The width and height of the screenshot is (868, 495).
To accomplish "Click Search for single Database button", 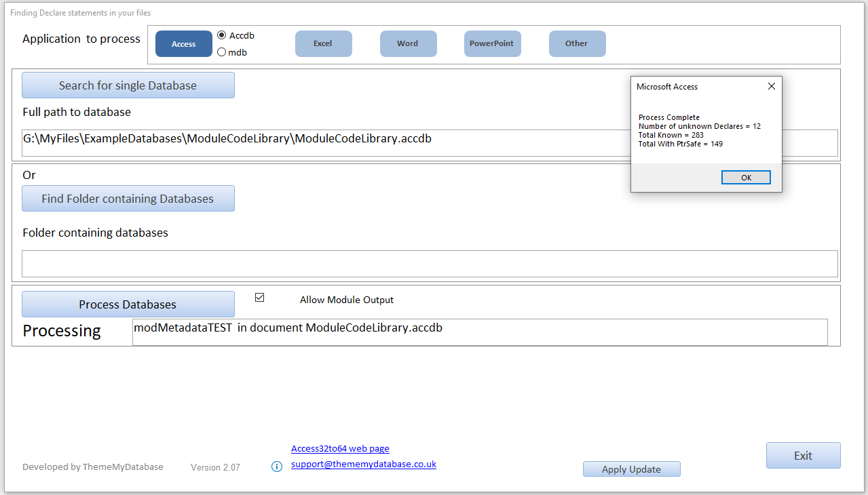I will tap(128, 85).
